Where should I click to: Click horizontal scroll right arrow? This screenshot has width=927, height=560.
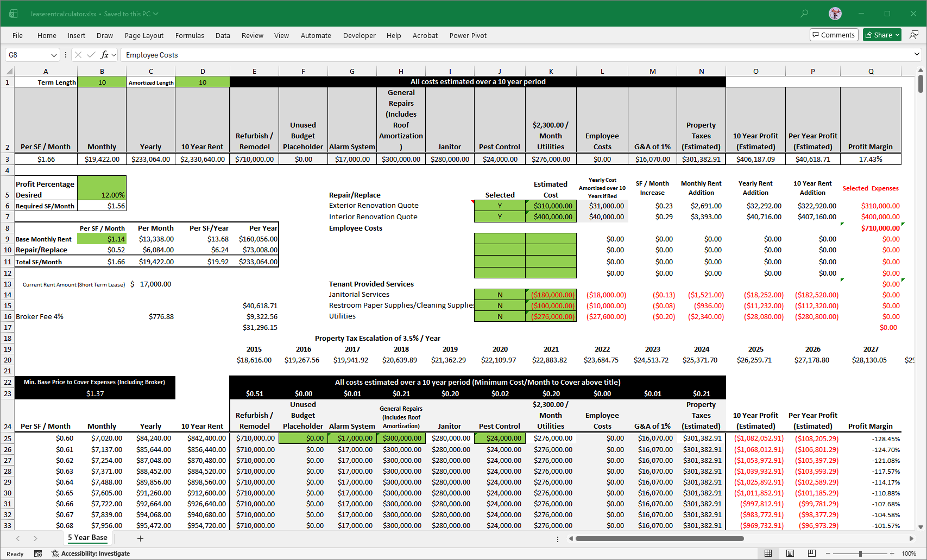[911, 538]
